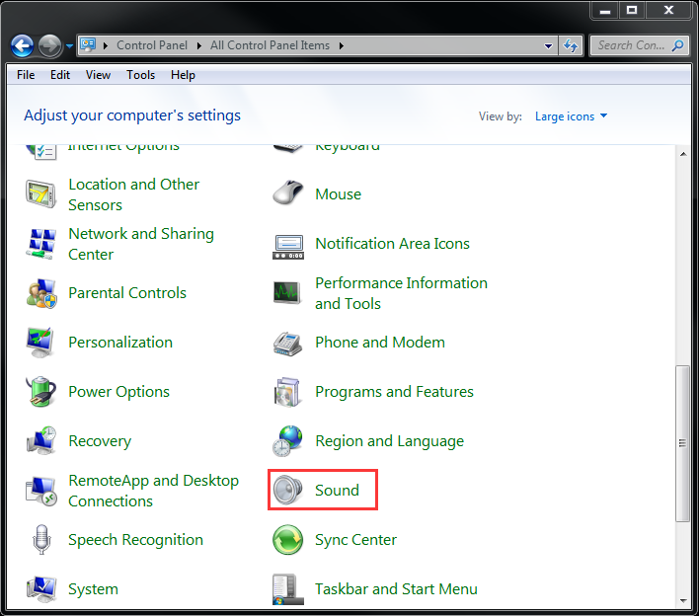Viewport: 699px width, 616px height.
Task: Click the System link
Action: 93,589
